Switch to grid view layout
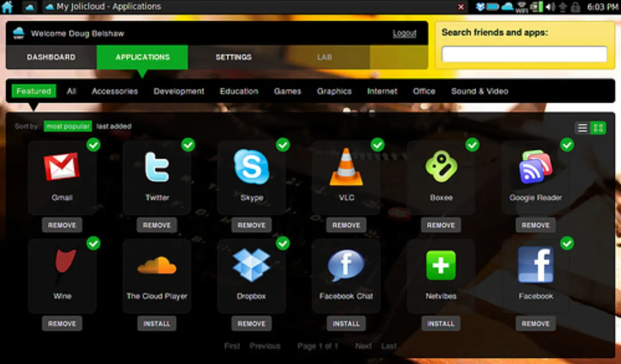 [x=598, y=128]
